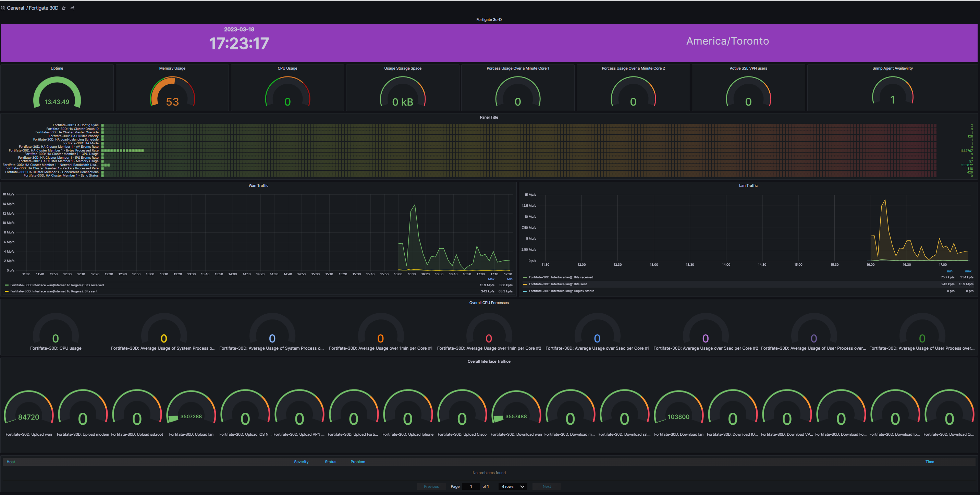
Task: Click the share dashboard icon
Action: [72, 8]
